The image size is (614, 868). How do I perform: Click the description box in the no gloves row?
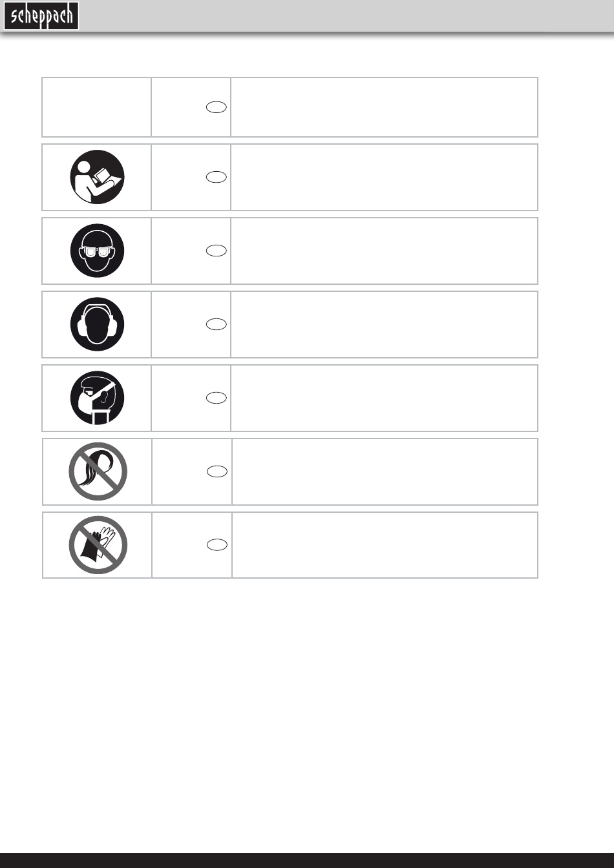(x=385, y=545)
